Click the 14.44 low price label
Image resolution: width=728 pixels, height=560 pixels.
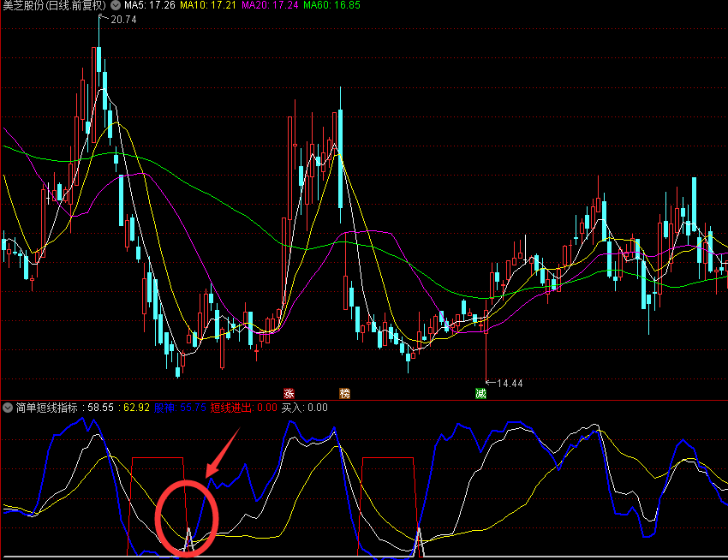tap(510, 383)
